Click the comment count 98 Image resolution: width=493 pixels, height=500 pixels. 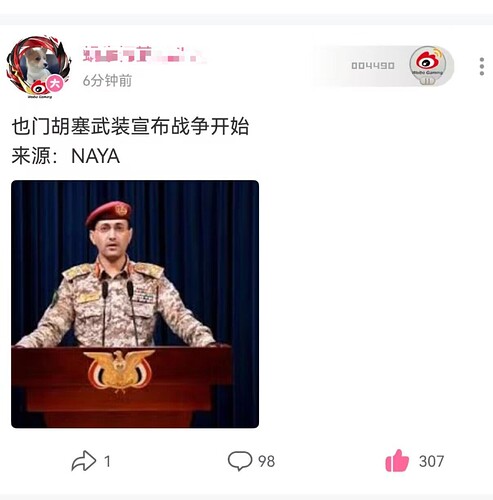(266, 461)
